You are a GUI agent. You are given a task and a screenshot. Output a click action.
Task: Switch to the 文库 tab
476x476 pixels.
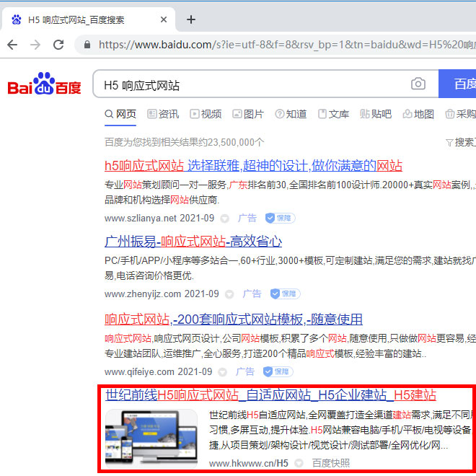pyautogui.click(x=333, y=114)
